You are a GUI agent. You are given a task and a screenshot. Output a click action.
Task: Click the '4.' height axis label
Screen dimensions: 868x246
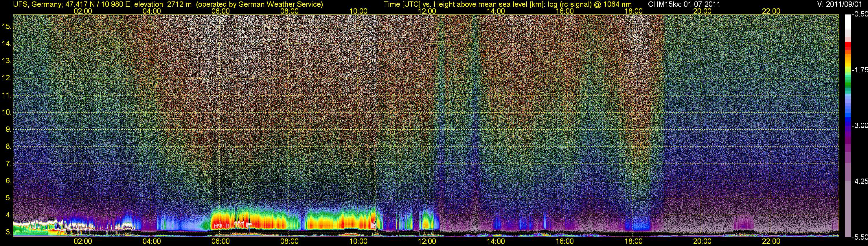(x=8, y=215)
